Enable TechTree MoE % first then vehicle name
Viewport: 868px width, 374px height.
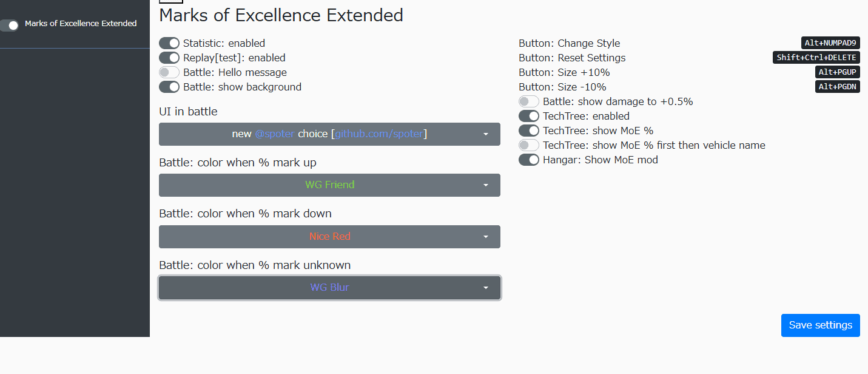(x=529, y=145)
